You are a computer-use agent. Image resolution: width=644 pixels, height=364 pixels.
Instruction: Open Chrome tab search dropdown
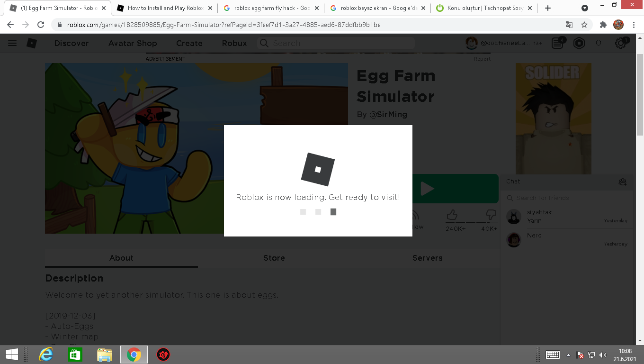point(585,8)
